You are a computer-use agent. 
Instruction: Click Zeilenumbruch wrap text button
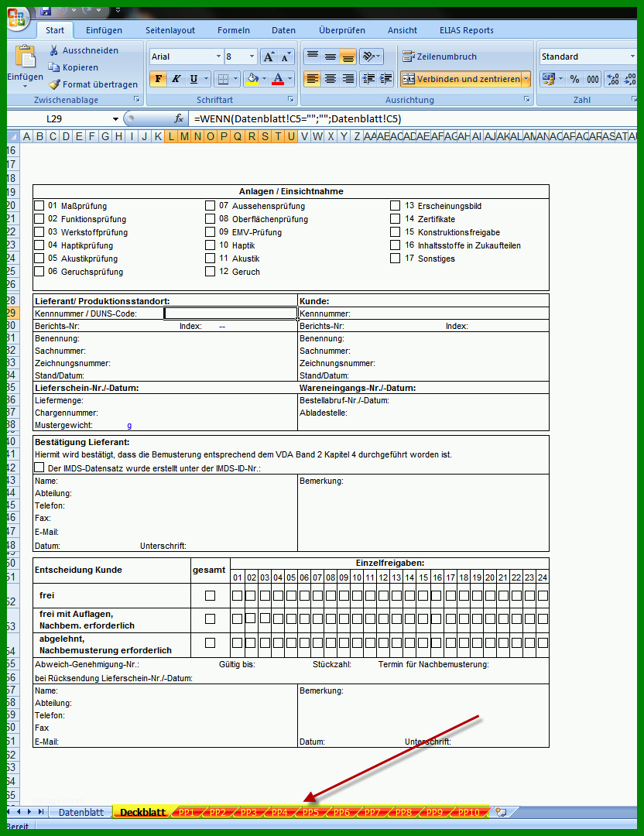click(440, 56)
